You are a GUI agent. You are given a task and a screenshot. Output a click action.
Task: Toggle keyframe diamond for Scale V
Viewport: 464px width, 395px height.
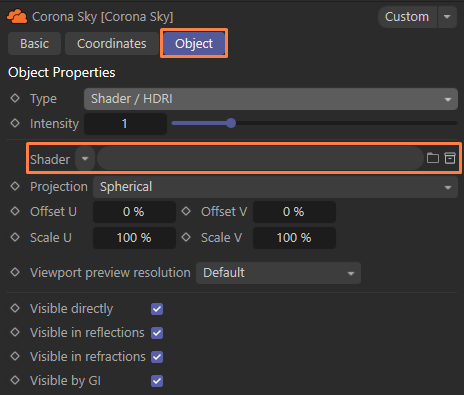(186, 237)
